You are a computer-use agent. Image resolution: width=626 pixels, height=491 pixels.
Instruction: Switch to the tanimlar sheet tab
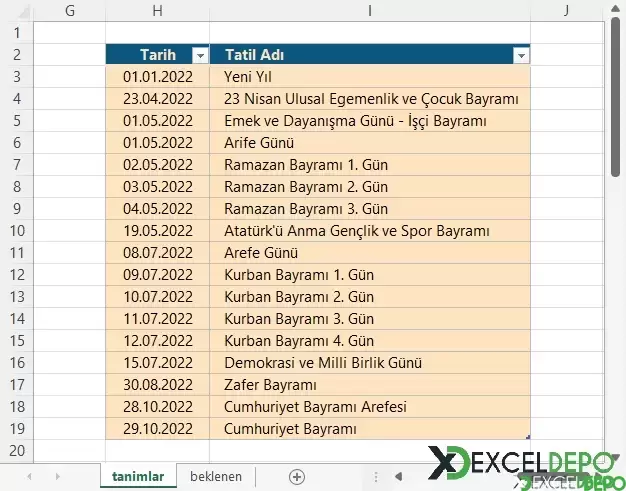(138, 477)
